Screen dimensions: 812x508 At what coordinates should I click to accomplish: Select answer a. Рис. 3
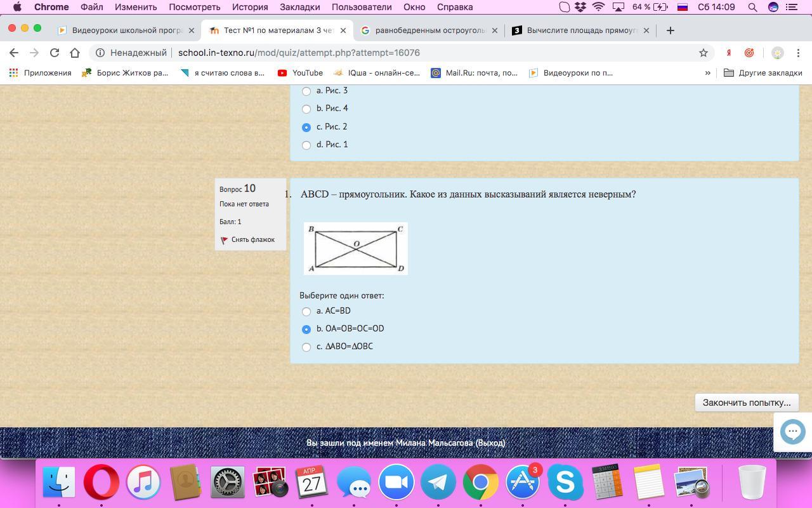(306, 91)
